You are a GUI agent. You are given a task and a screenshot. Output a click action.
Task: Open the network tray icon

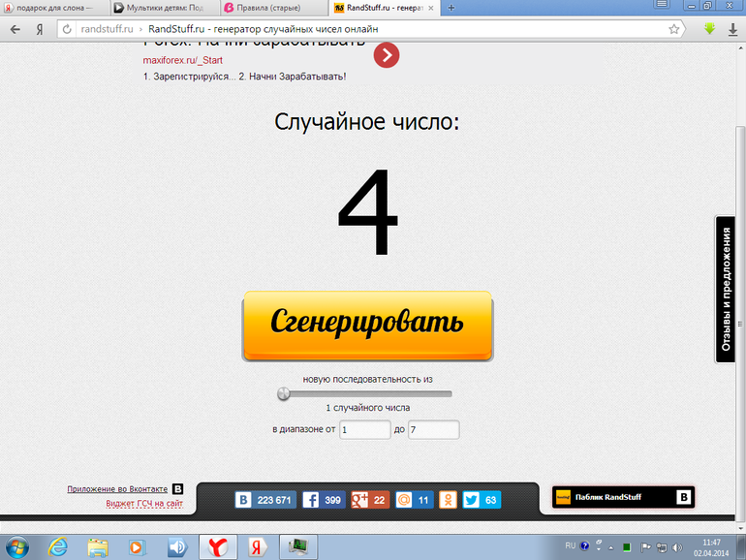662,547
